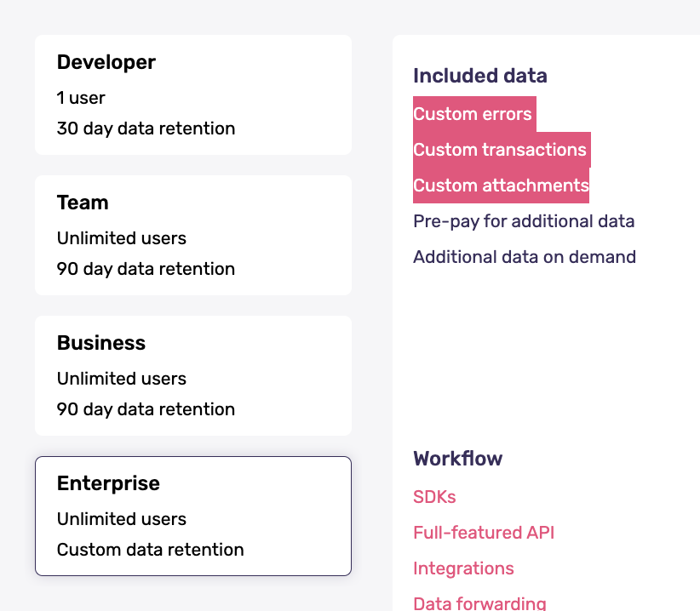
Task: Click Custom data retention in Enterprise
Action: (x=151, y=550)
